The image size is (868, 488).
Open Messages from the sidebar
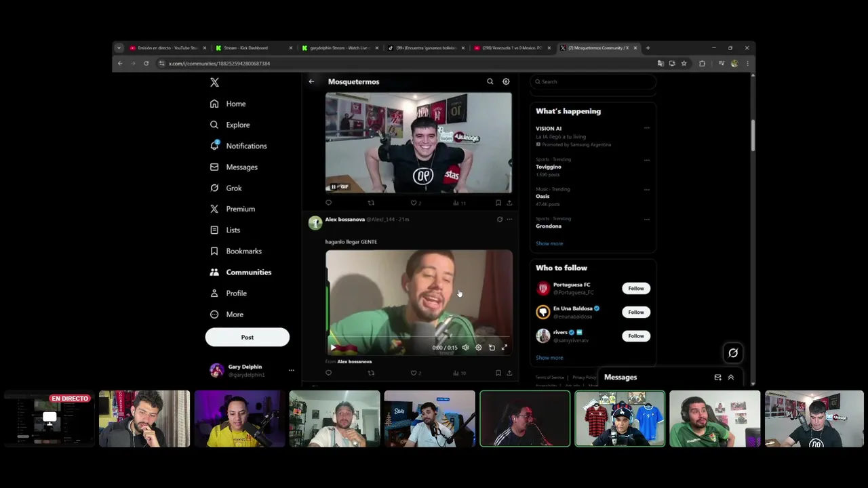click(233, 167)
